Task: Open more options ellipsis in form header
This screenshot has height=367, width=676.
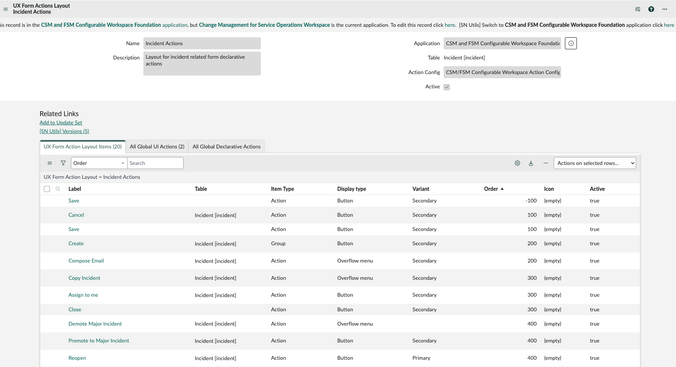Action: pyautogui.click(x=664, y=9)
